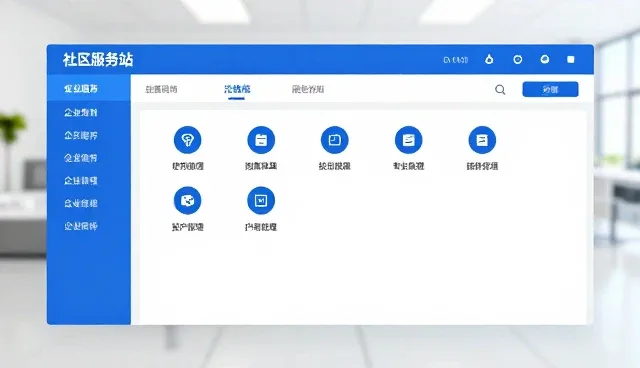Select the highlighted first sidebar menu item
This screenshot has width=640, height=368.
click(x=89, y=88)
